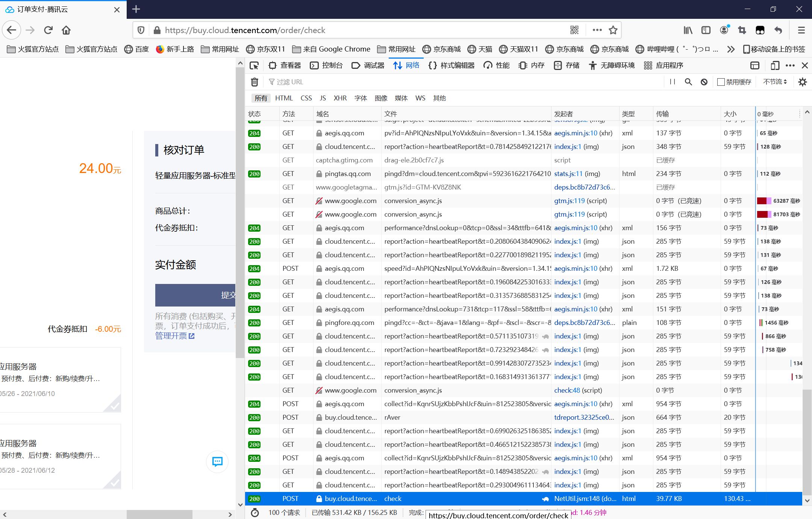The height and width of the screenshot is (519, 812).
Task: Clear network log with trash icon
Action: (255, 82)
